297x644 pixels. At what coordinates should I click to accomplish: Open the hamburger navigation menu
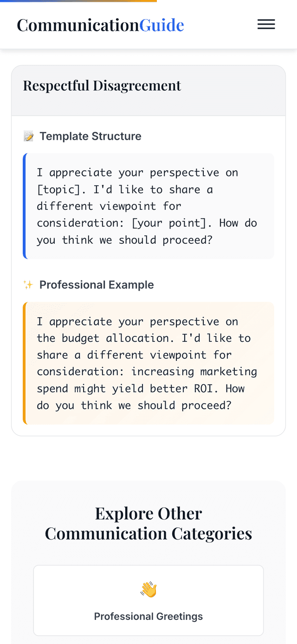click(x=266, y=24)
